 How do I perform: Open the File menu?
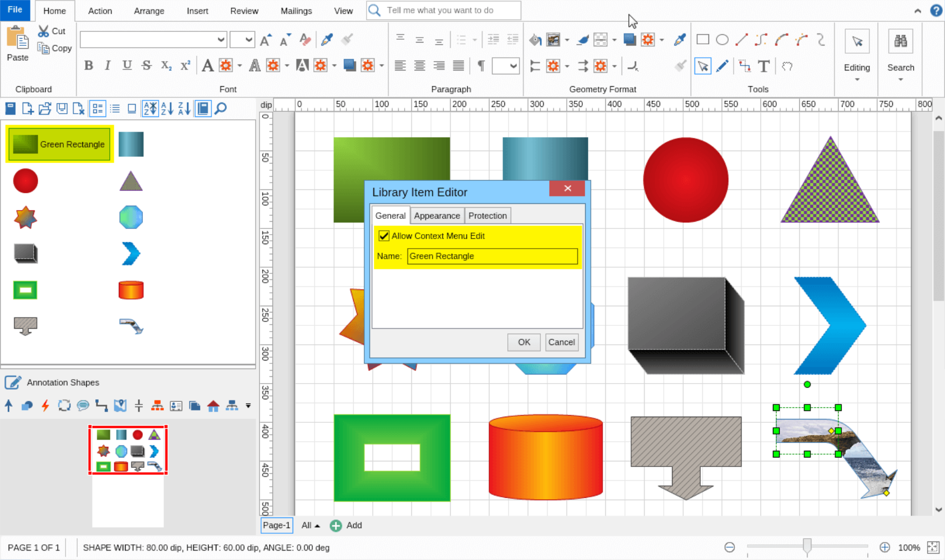click(x=15, y=10)
